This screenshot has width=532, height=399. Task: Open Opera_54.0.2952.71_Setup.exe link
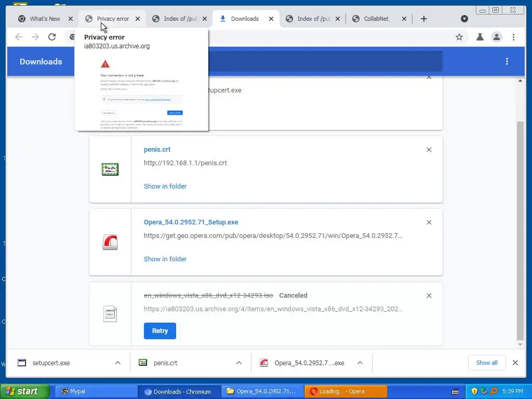pyautogui.click(x=191, y=222)
